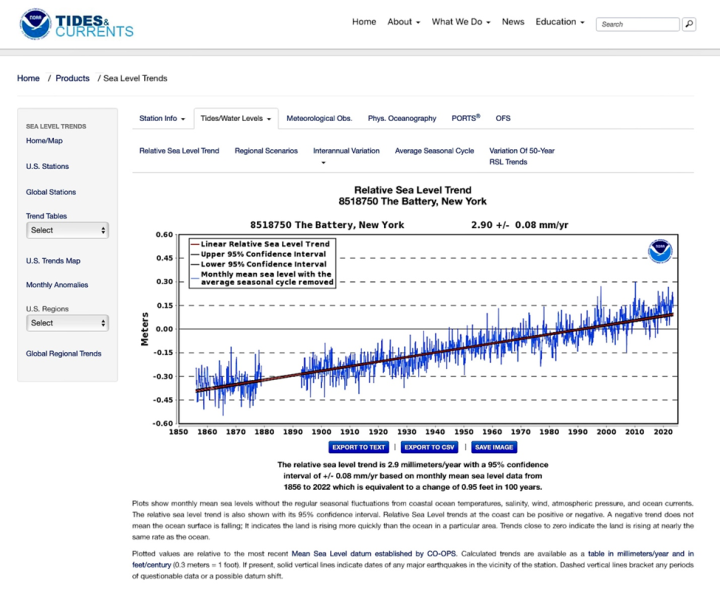This screenshot has height=594, width=720.
Task: Open the U.S. Regions select box
Action: click(x=67, y=323)
